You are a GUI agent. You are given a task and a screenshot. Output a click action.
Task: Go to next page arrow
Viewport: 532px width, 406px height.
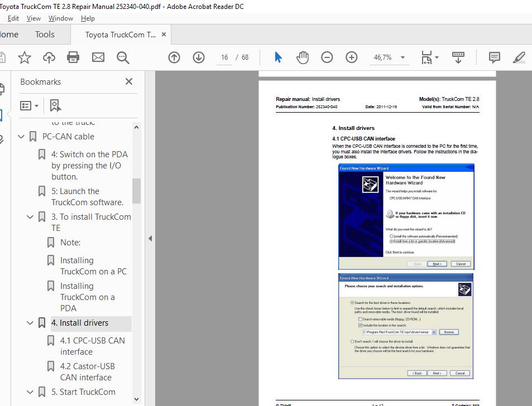coord(199,57)
